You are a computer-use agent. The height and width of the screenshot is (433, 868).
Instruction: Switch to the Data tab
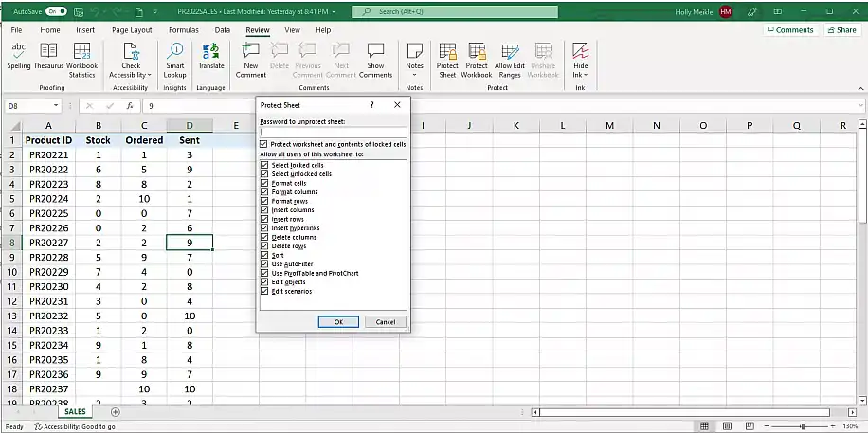click(223, 30)
